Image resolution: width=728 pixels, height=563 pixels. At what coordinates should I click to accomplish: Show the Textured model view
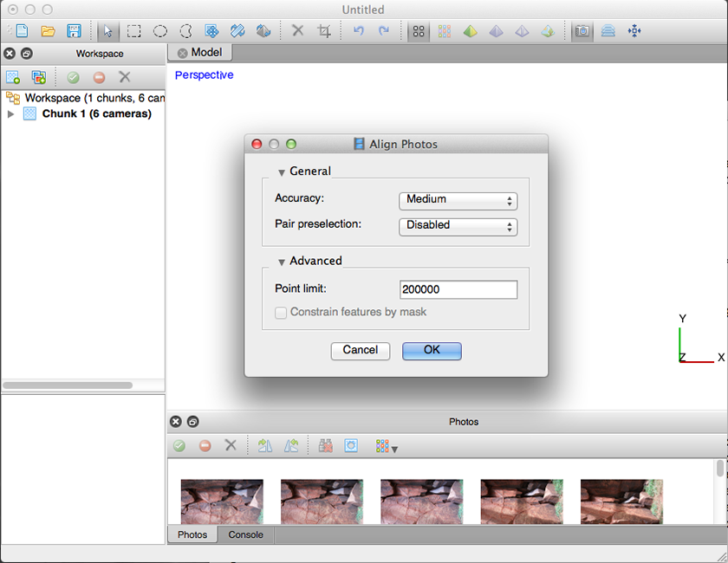coord(548,31)
